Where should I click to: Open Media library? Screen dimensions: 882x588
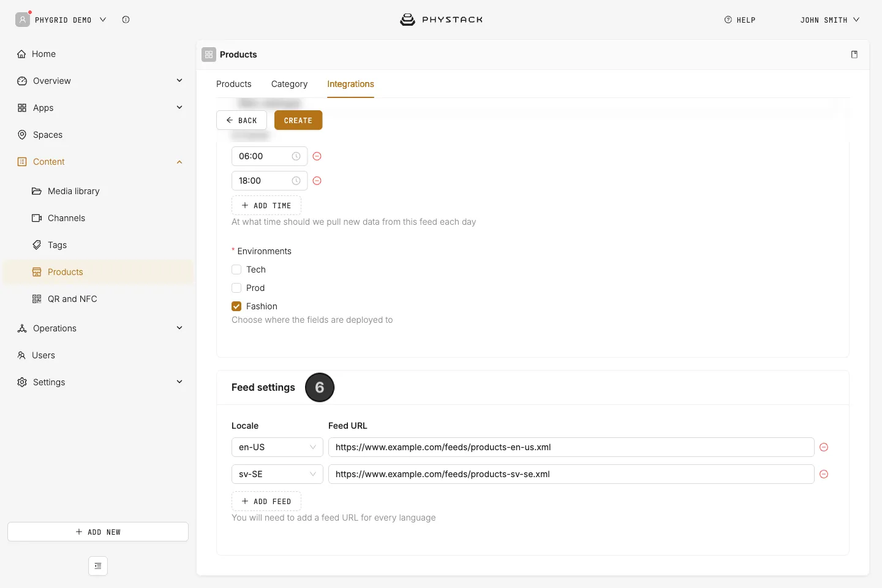click(98, 191)
